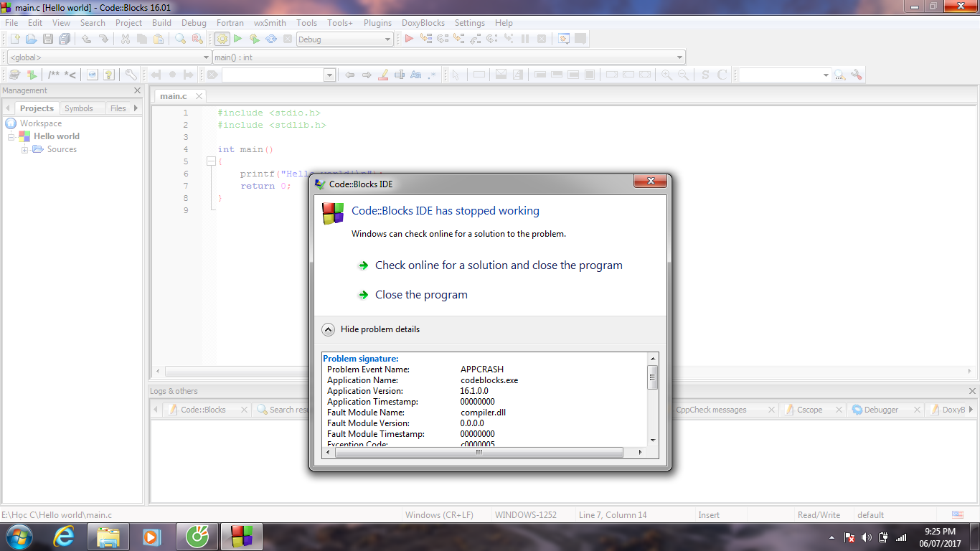Viewport: 980px width, 551px height.
Task: Switch to the Symbols tab
Action: click(79, 108)
